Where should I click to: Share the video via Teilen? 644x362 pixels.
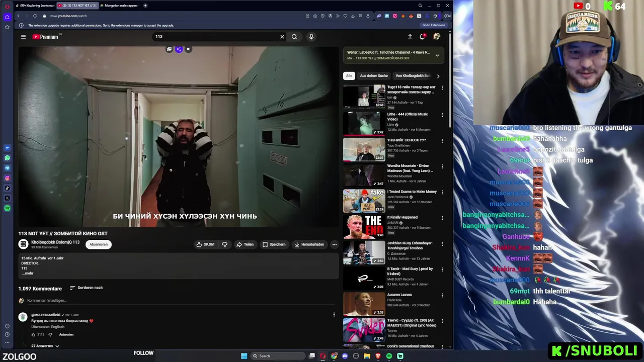pyautogui.click(x=245, y=244)
